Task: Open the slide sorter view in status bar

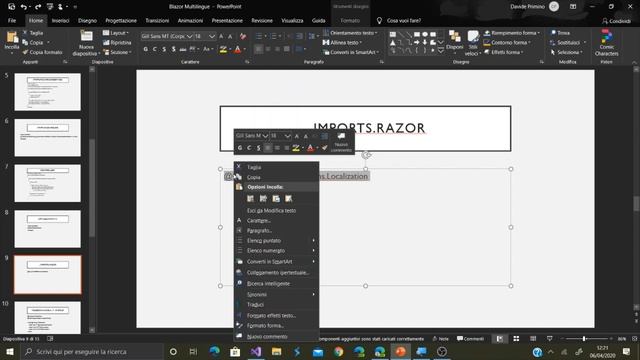Action: (516, 339)
